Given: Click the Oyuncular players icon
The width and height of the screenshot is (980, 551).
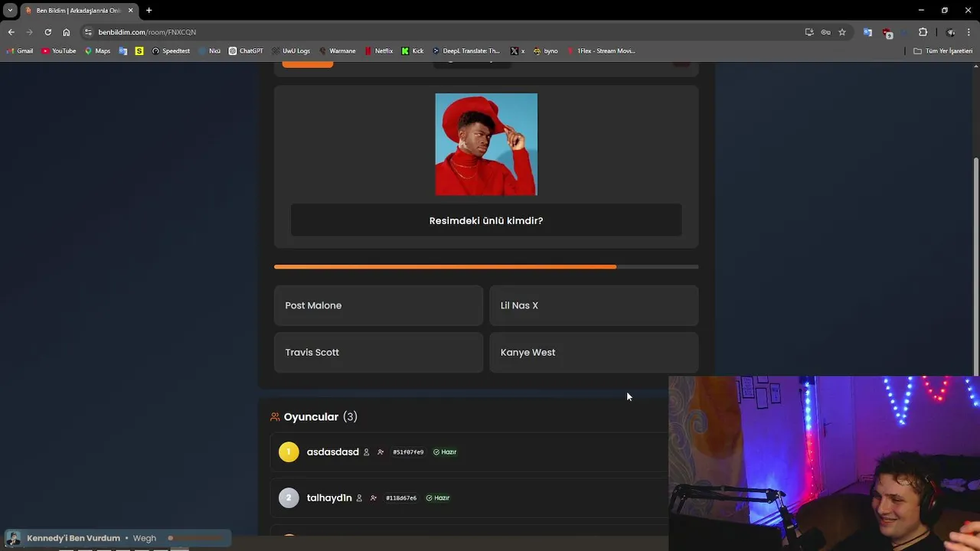Looking at the screenshot, I should (x=275, y=417).
